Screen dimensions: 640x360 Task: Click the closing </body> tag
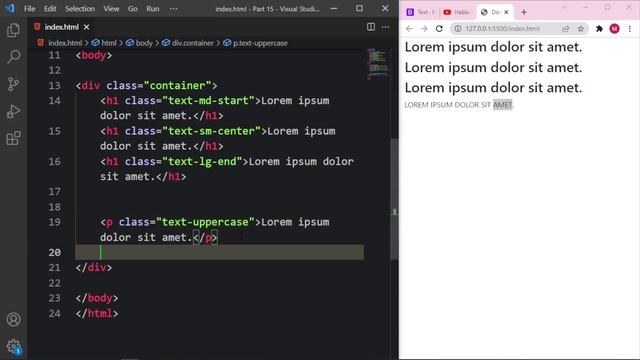97,298
